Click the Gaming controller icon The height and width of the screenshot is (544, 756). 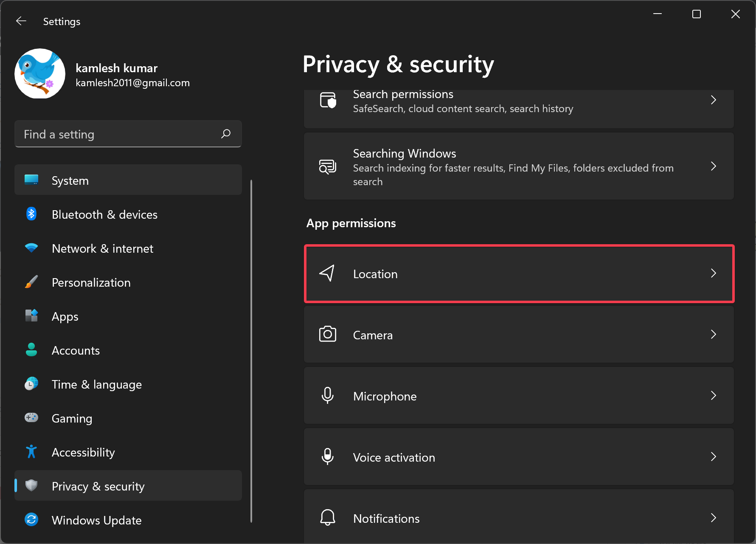pyautogui.click(x=31, y=417)
